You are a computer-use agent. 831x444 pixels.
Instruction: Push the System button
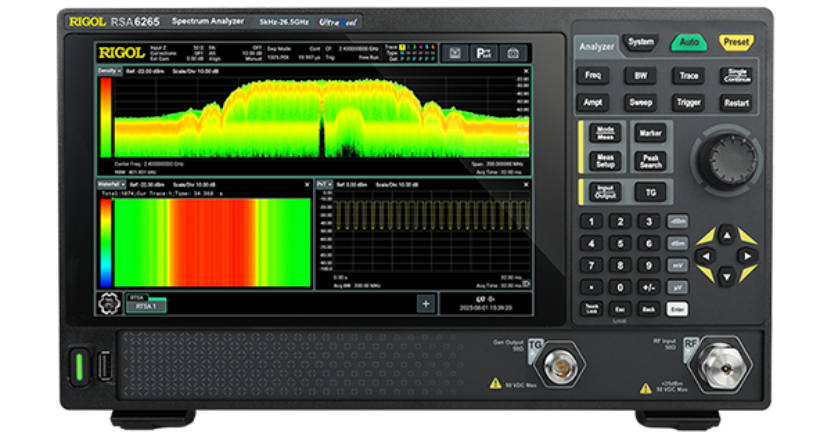point(640,42)
